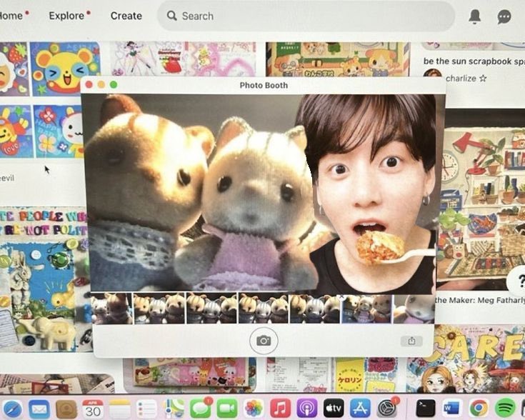Open Contacts from the Dock
Image resolution: width=525 pixels, height=420 pixels.
[x=66, y=409]
